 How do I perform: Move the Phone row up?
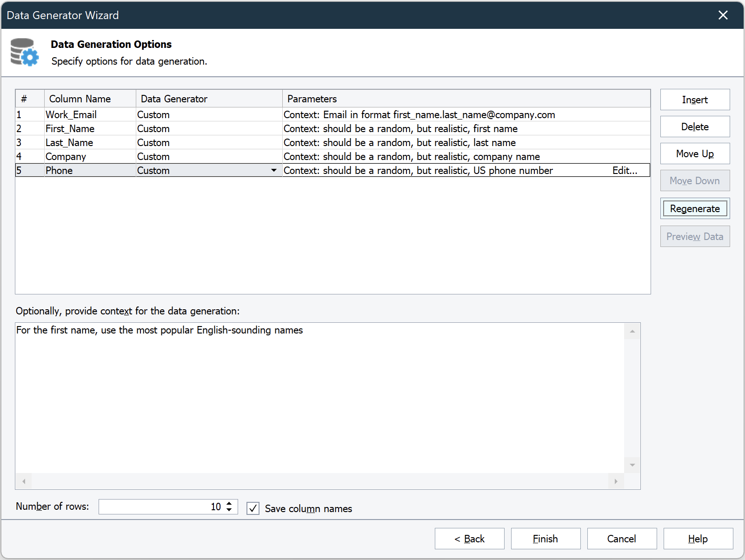pos(695,153)
